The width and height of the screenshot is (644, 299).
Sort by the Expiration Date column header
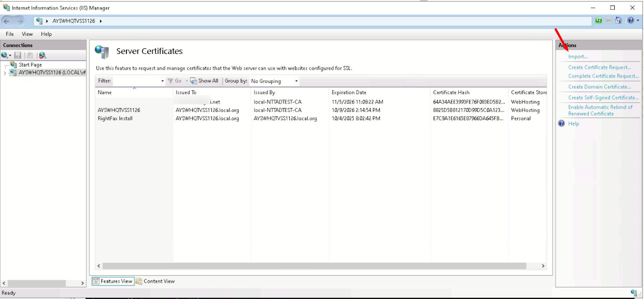tap(380, 93)
